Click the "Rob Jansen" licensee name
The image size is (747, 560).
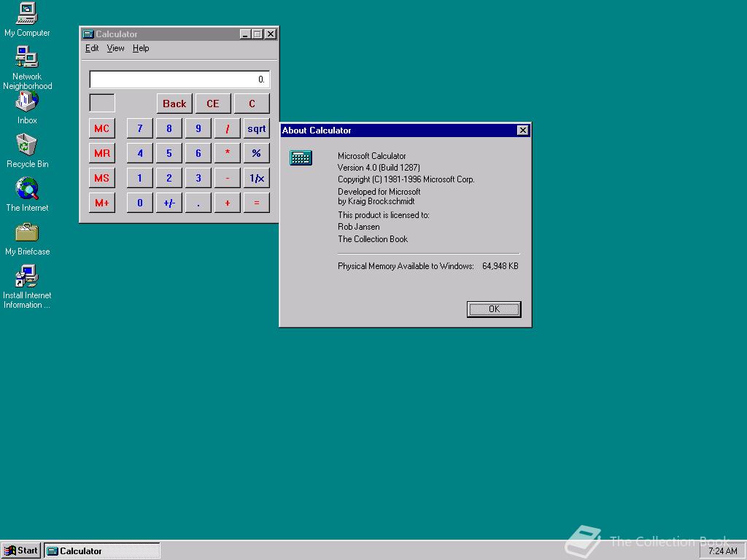coord(359,227)
